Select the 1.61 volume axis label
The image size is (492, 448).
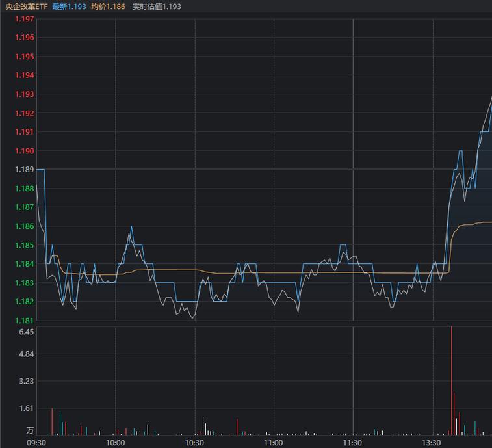click(x=26, y=408)
